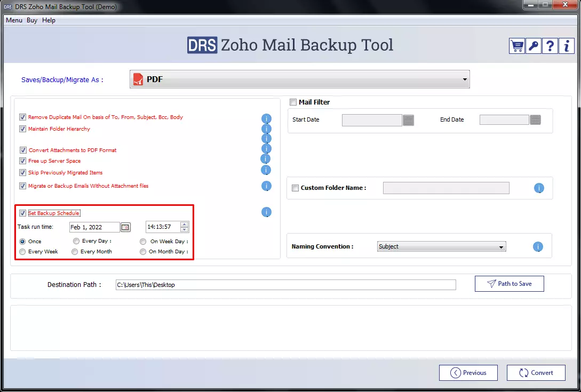This screenshot has width=581, height=392.
Task: Open Start Date calendar picker icon
Action: click(x=408, y=120)
